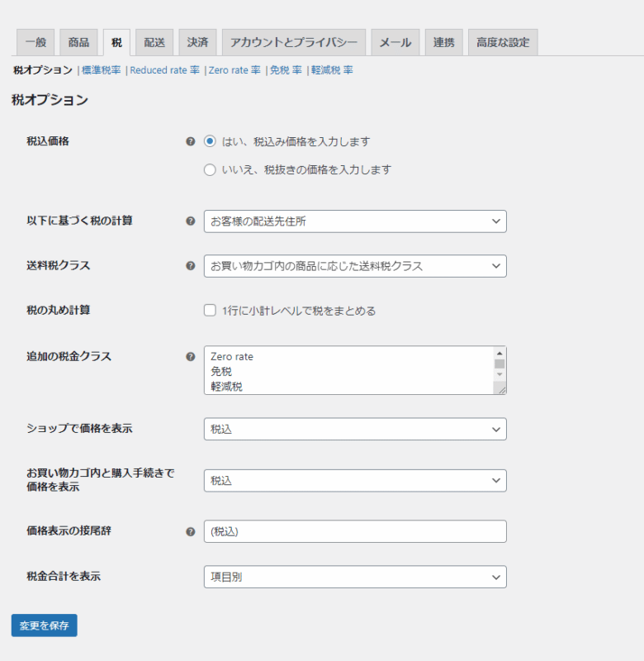
Task: Click help icon beside 送料税クラス
Action: tap(191, 266)
